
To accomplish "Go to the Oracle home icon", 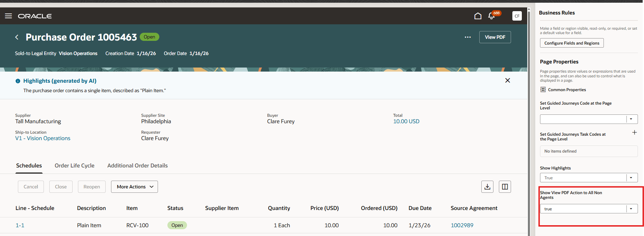I will click(478, 16).
